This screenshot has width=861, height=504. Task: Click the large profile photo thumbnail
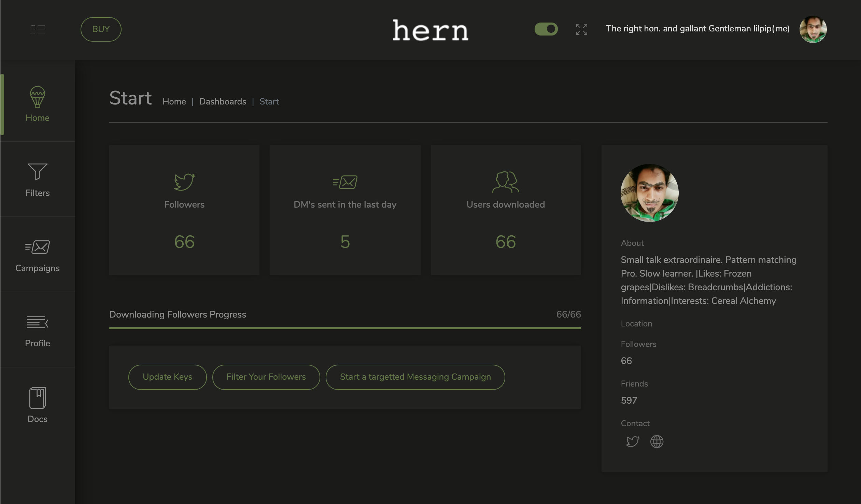(649, 193)
